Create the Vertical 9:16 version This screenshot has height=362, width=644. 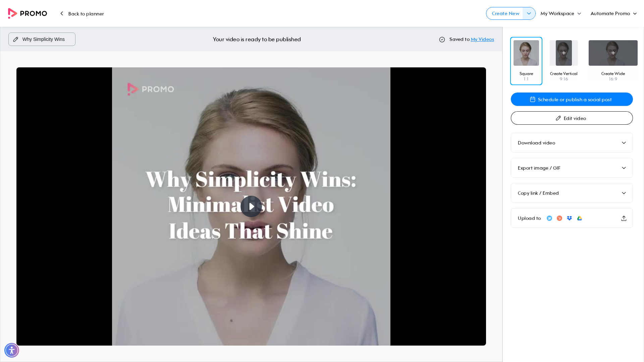coord(564,61)
